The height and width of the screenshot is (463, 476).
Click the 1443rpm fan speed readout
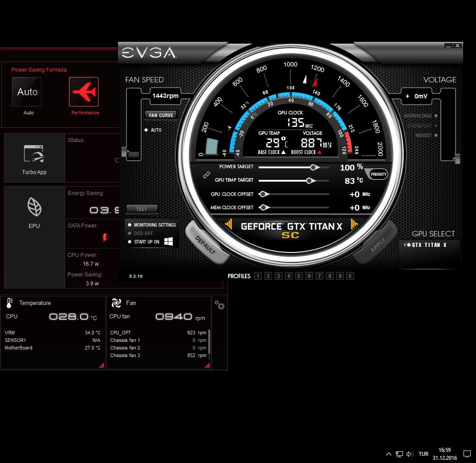(166, 96)
